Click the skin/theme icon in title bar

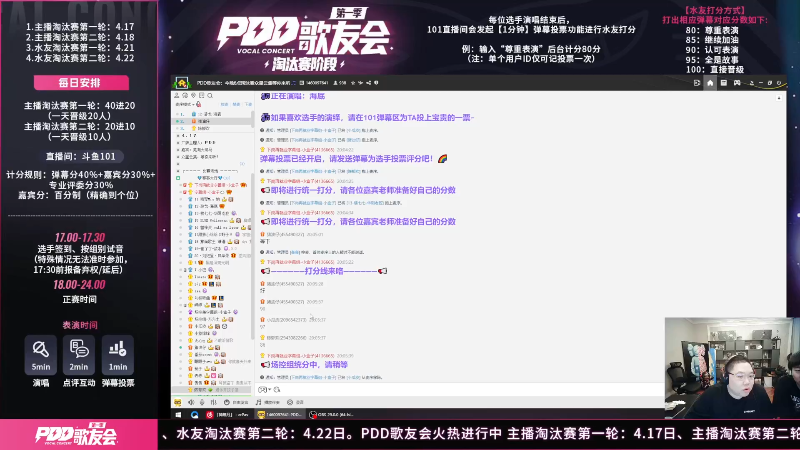point(751,83)
